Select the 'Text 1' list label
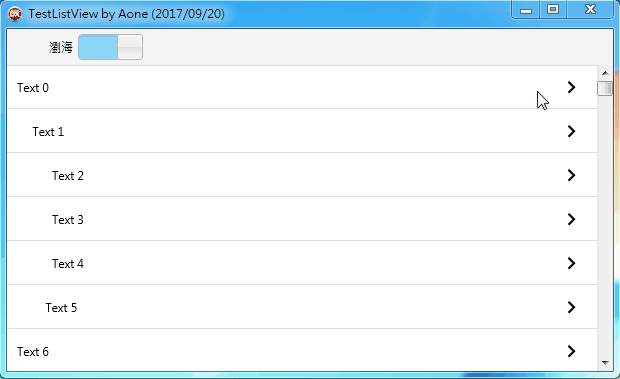 [48, 132]
